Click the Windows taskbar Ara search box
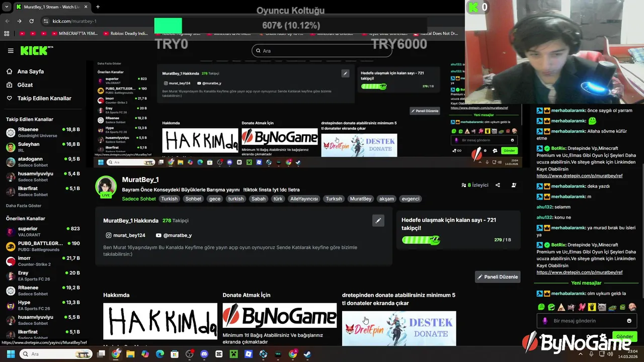 [x=56, y=354]
